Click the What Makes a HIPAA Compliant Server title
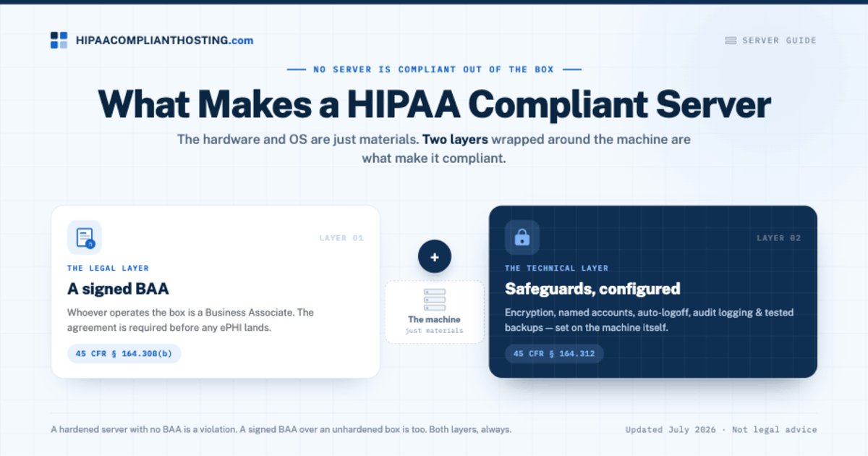 pyautogui.click(x=434, y=104)
